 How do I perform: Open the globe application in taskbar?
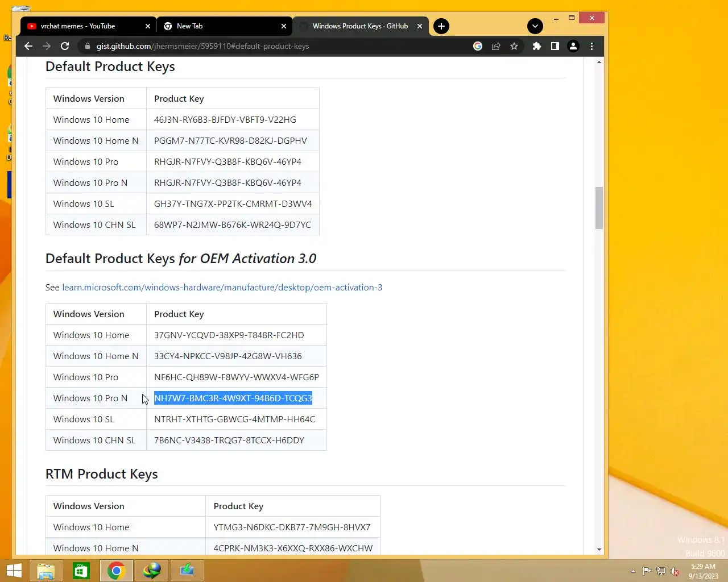[x=152, y=571]
